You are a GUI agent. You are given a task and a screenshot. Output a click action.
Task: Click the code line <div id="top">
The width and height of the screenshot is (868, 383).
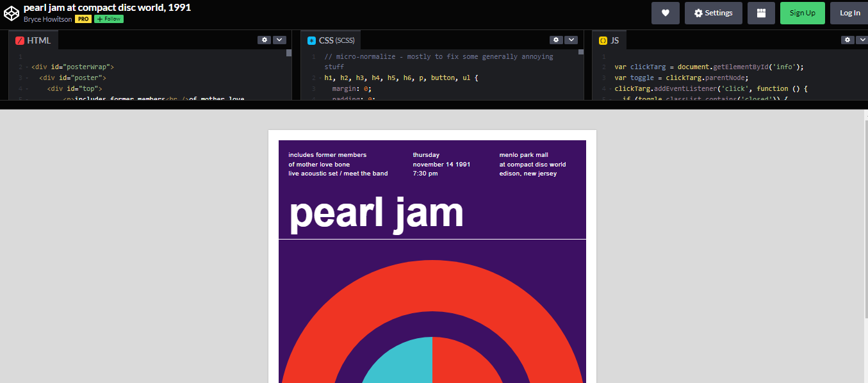pyautogui.click(x=74, y=89)
